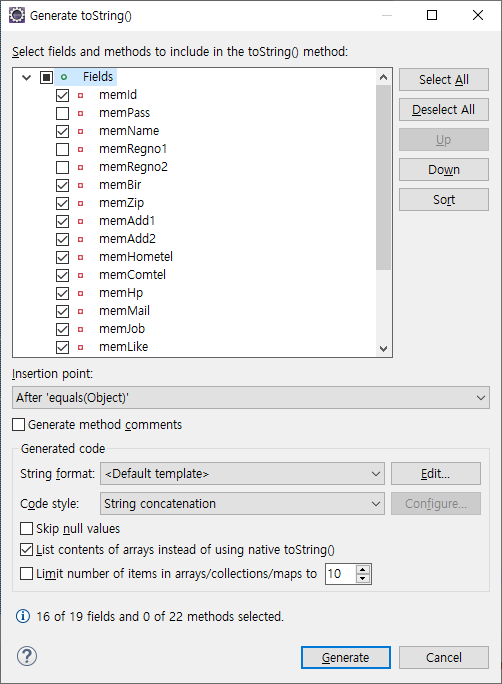Uncheck the memName field checkbox
Viewport: 502px width, 684px height.
62,131
